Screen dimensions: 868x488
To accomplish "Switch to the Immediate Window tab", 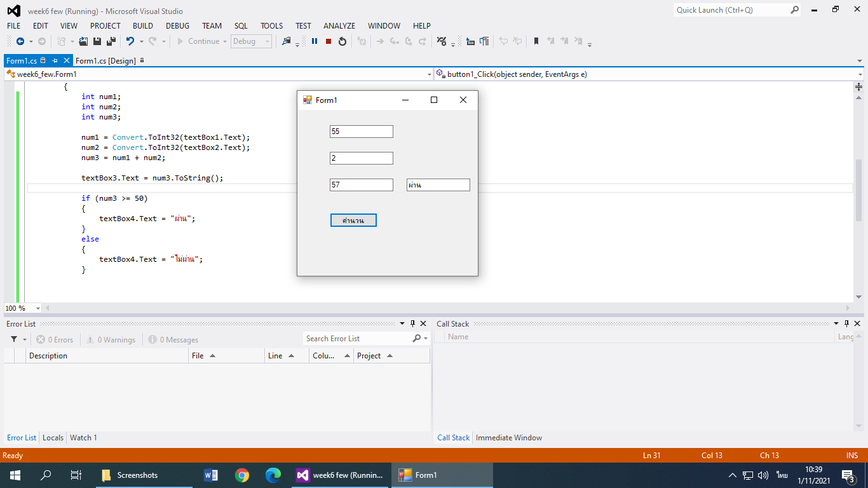I will click(x=508, y=438).
